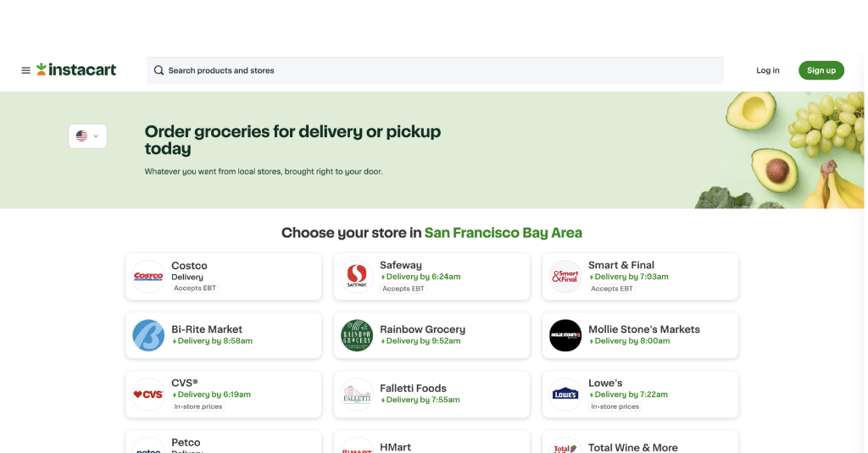Click the Order groceries for delivery heading
Image resolution: width=868 pixels, height=453 pixels.
[x=292, y=140]
